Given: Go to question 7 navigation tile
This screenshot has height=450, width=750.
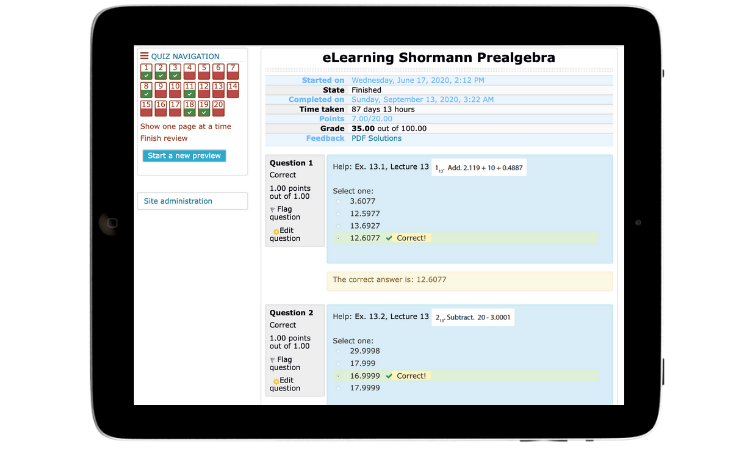Looking at the screenshot, I should [x=232, y=71].
